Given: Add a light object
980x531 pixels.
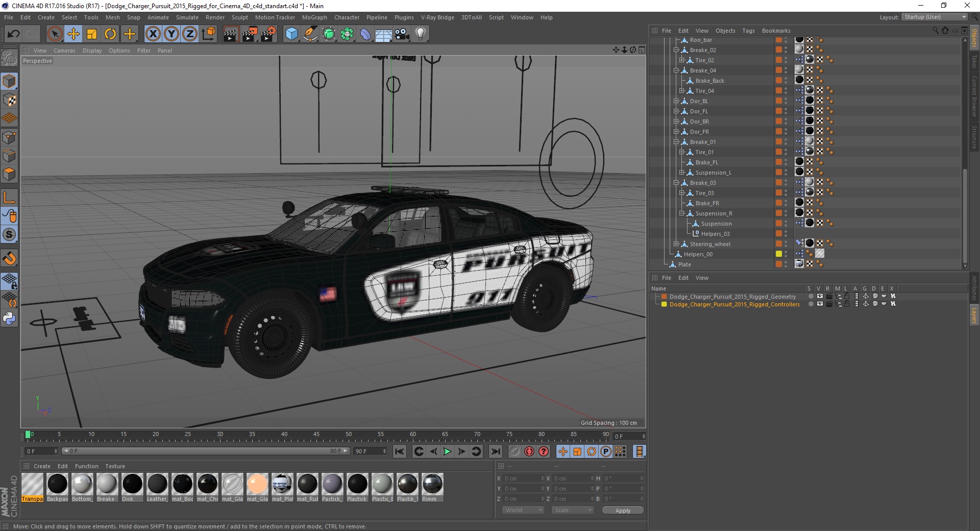Looking at the screenshot, I should (421, 34).
